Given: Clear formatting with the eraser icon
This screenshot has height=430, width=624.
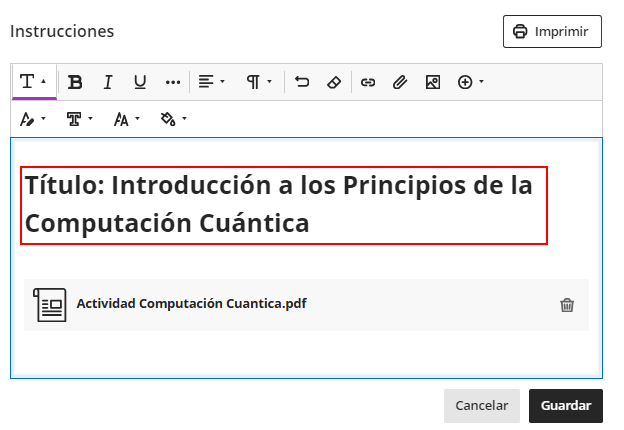Looking at the screenshot, I should tap(335, 82).
